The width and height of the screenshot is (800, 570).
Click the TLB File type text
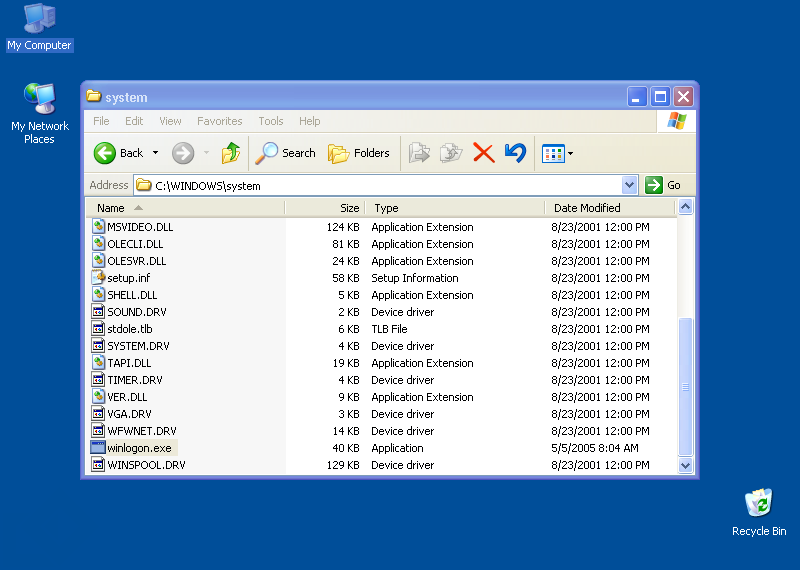(389, 329)
